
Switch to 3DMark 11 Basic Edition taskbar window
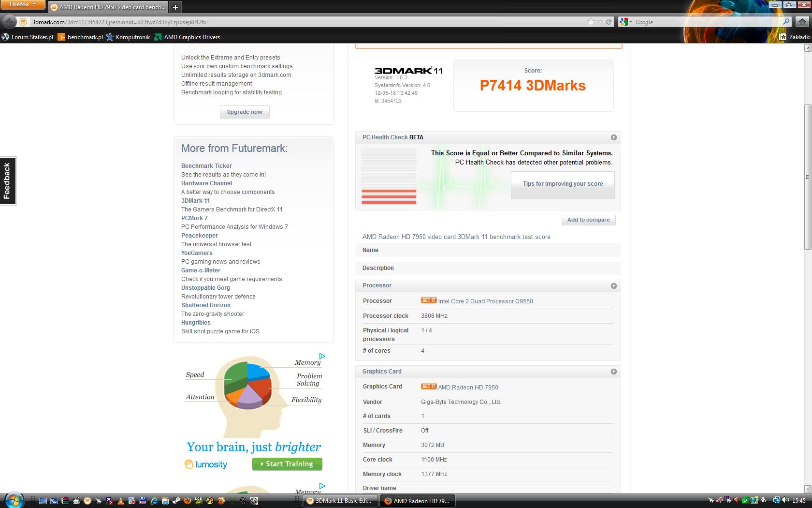point(339,501)
